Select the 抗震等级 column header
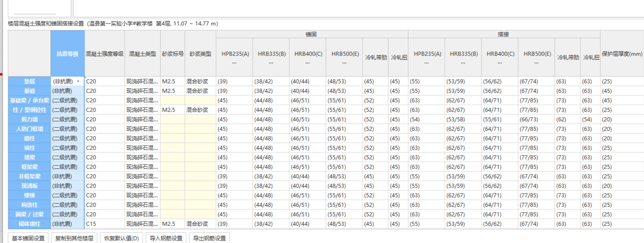644x243 pixels. click(68, 54)
